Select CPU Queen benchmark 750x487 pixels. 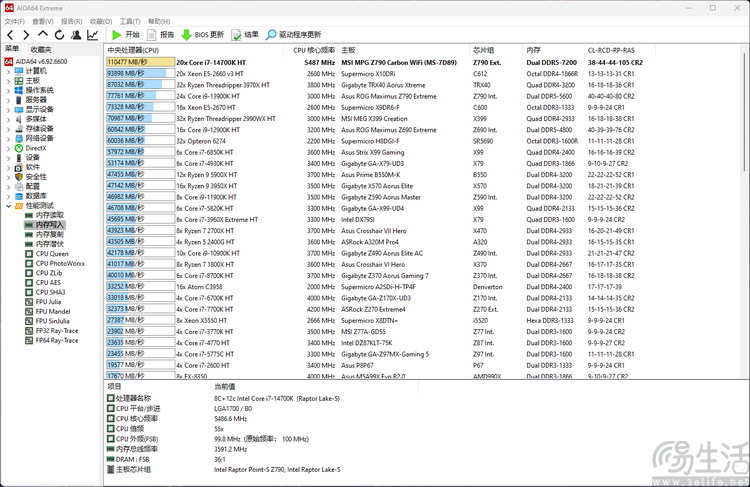52,254
